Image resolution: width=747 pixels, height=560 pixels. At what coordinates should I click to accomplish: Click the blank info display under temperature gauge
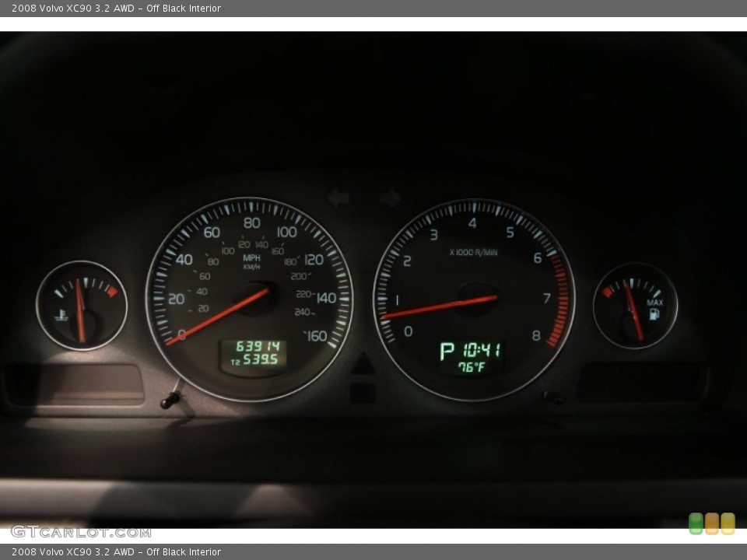pos(74,385)
